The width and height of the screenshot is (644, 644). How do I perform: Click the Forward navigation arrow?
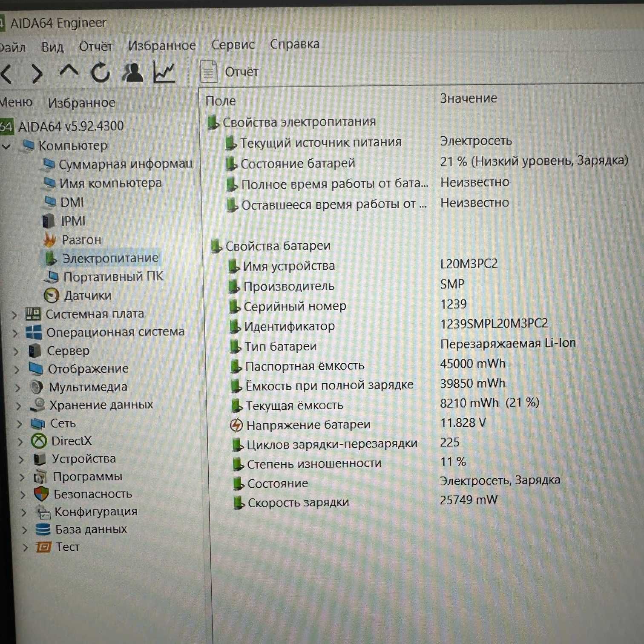point(37,74)
